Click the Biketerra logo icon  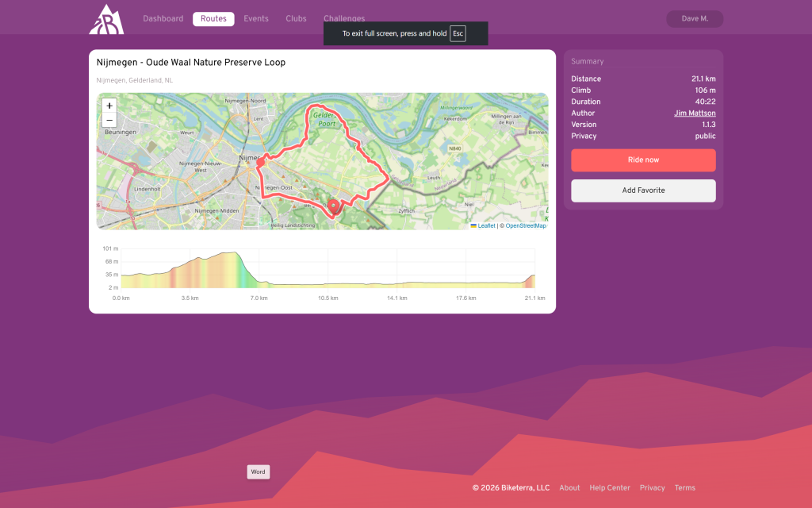tap(105, 19)
